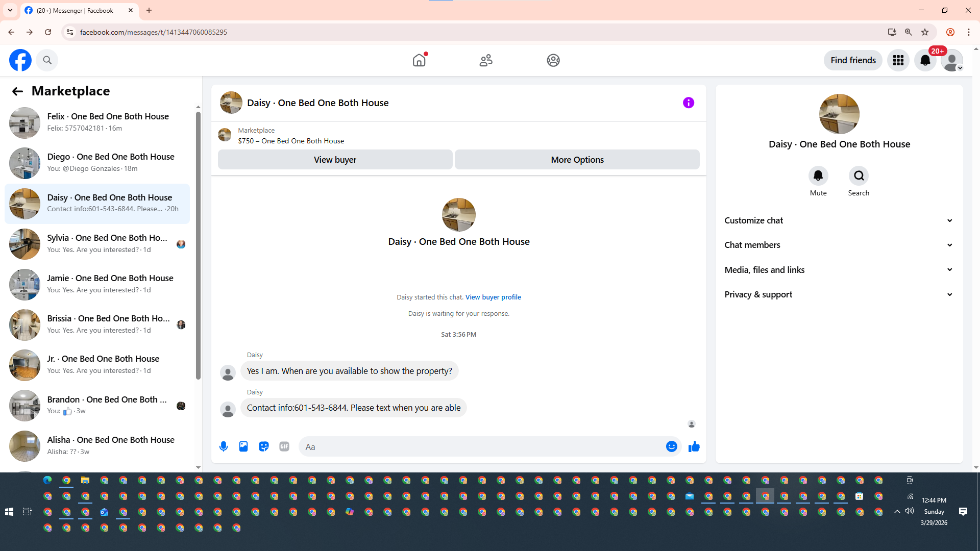The image size is (980, 551).
Task: Click the 'Contact info:601-543-6844' message bubble
Action: pyautogui.click(x=354, y=408)
